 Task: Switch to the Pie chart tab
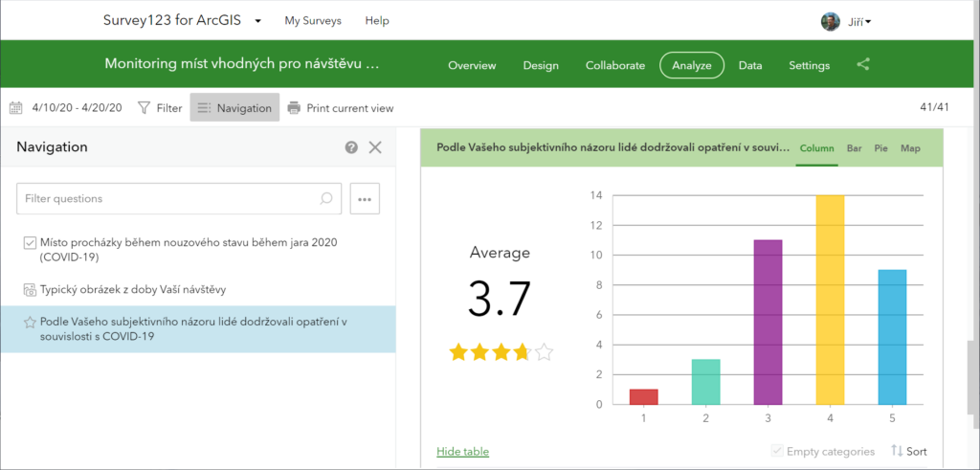point(880,148)
